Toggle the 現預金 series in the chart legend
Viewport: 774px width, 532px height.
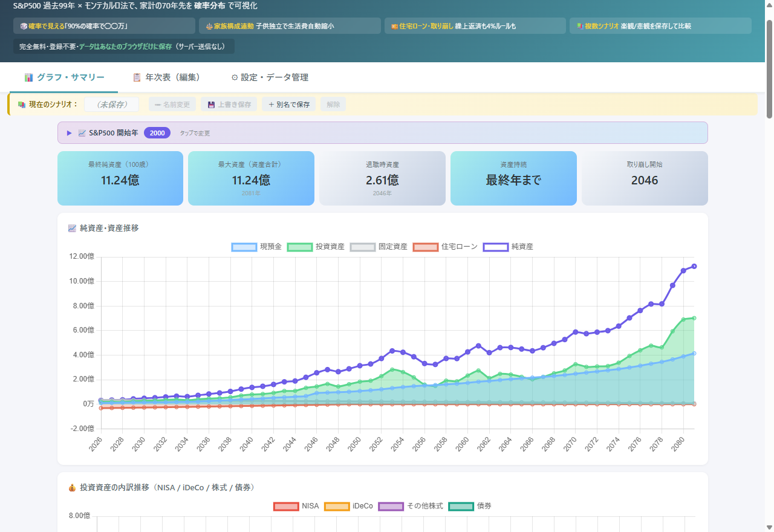(256, 247)
